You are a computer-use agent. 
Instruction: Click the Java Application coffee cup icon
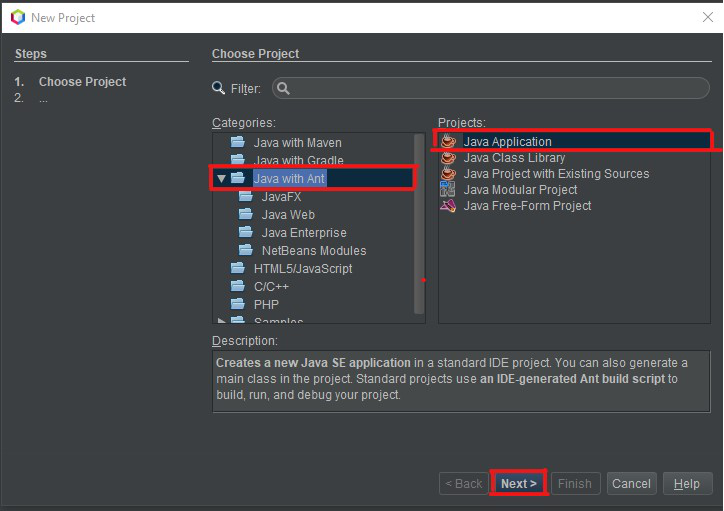click(x=448, y=141)
